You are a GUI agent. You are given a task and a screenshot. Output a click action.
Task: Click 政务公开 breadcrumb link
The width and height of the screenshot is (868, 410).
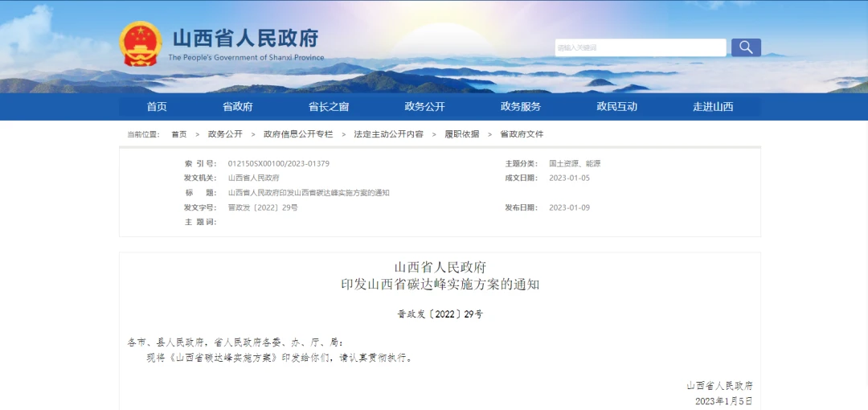(x=225, y=134)
